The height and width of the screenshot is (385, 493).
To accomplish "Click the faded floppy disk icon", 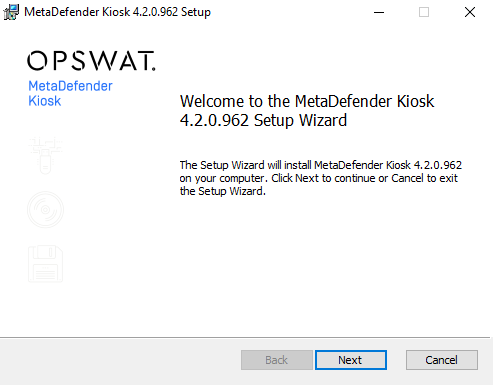I will (x=45, y=264).
